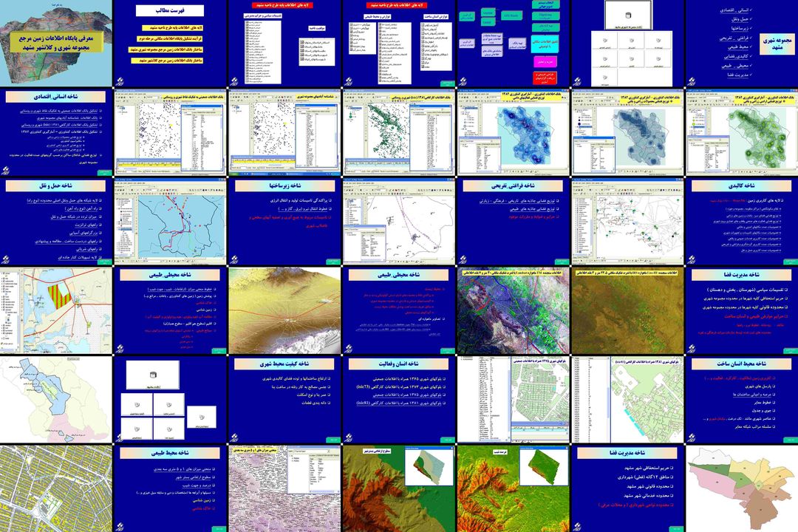Open the 'شاخه انسانی اقتصادی' slide
The width and height of the screenshot is (798, 532).
point(56,132)
